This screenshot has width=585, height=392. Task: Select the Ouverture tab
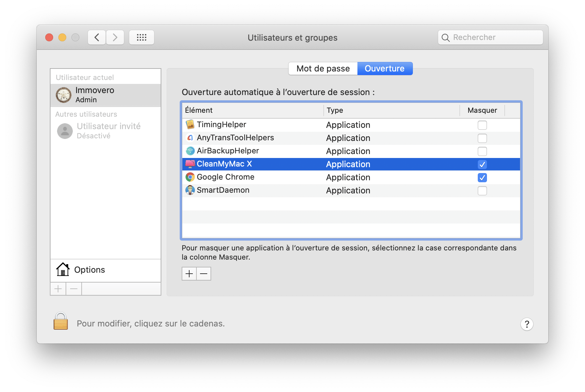pyautogui.click(x=385, y=69)
